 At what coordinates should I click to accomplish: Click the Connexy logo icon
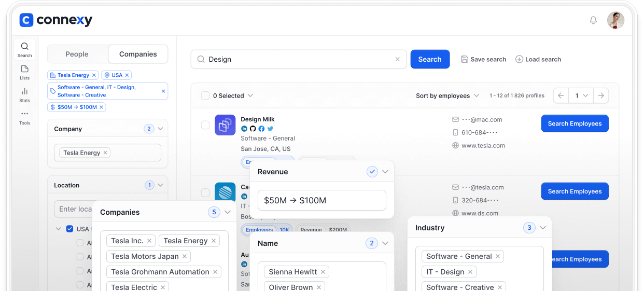(26, 20)
